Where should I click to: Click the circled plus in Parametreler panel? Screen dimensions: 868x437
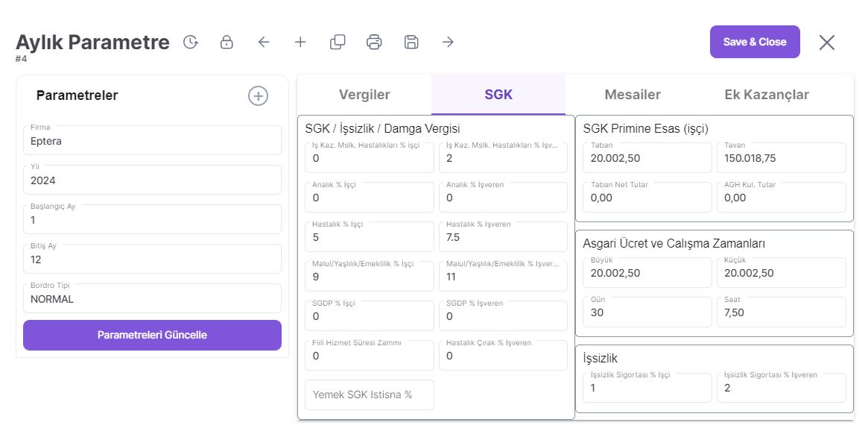coord(258,95)
